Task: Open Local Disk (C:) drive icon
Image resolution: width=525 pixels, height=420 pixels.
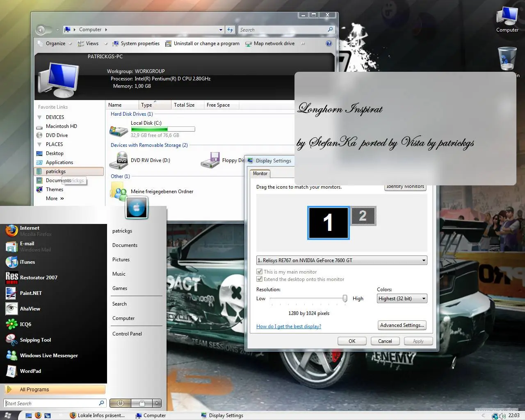Action: pos(119,131)
